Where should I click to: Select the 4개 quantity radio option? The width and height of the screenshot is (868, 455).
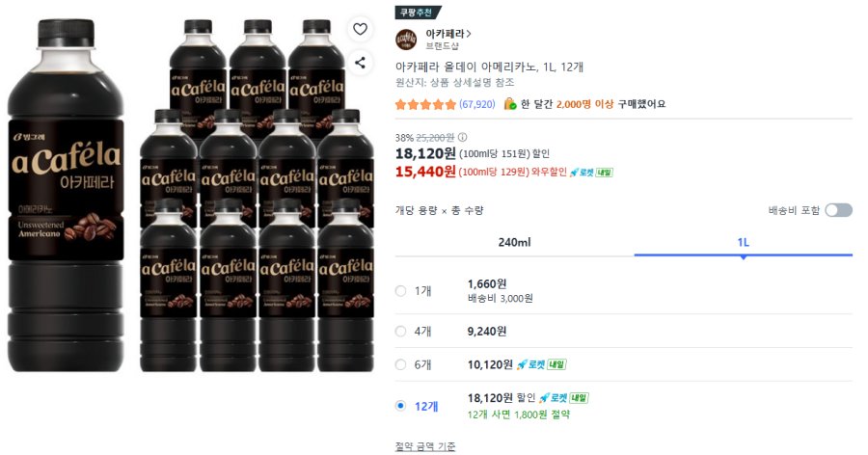401,331
